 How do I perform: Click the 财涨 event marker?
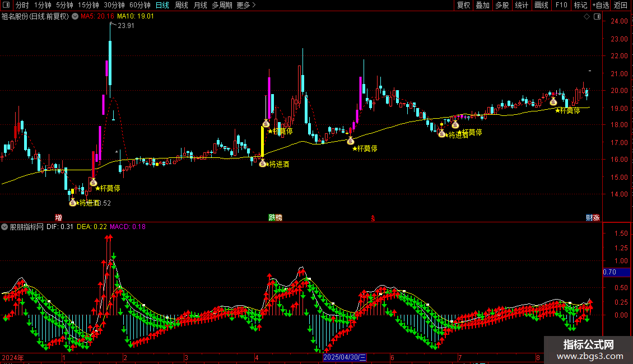click(x=593, y=218)
